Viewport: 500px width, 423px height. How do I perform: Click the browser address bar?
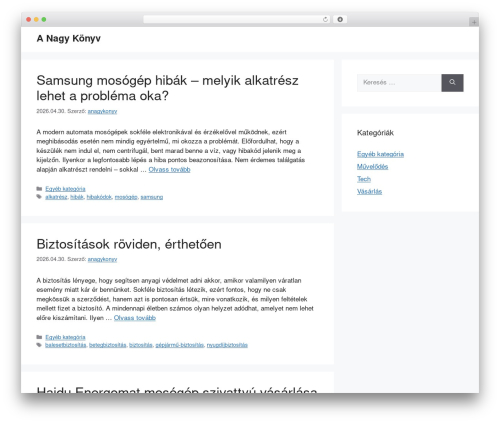237,20
